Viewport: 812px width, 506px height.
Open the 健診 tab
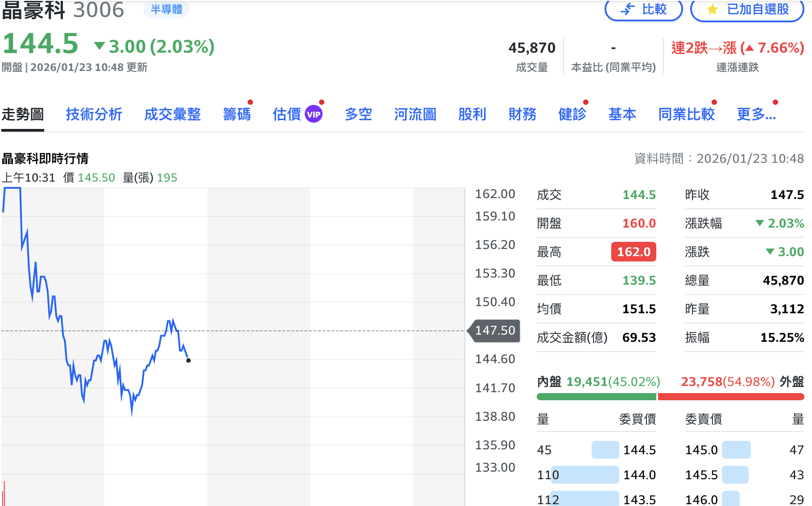572,114
